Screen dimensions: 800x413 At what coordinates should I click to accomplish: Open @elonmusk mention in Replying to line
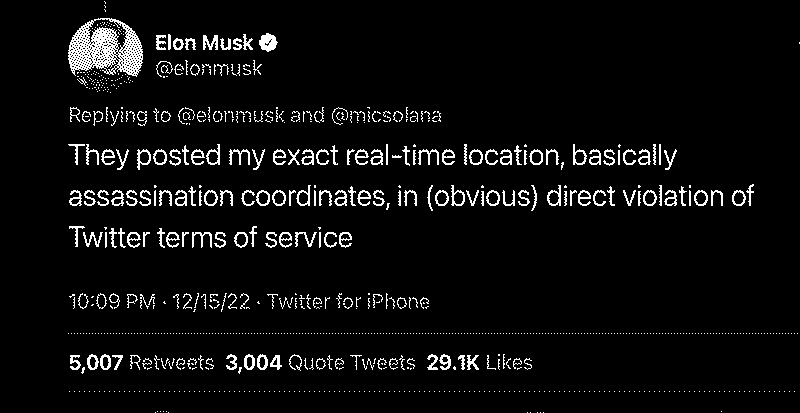click(x=231, y=116)
